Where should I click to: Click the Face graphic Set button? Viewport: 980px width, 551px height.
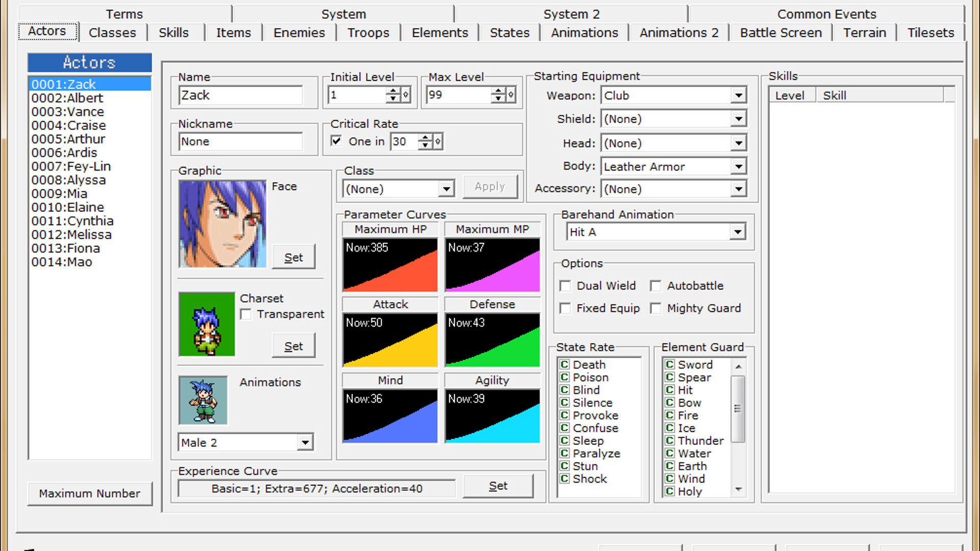(293, 257)
